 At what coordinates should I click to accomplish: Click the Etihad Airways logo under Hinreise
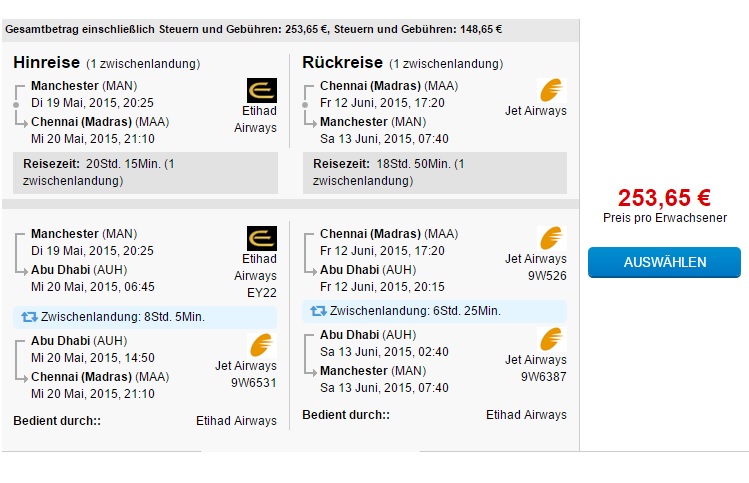coord(262,90)
